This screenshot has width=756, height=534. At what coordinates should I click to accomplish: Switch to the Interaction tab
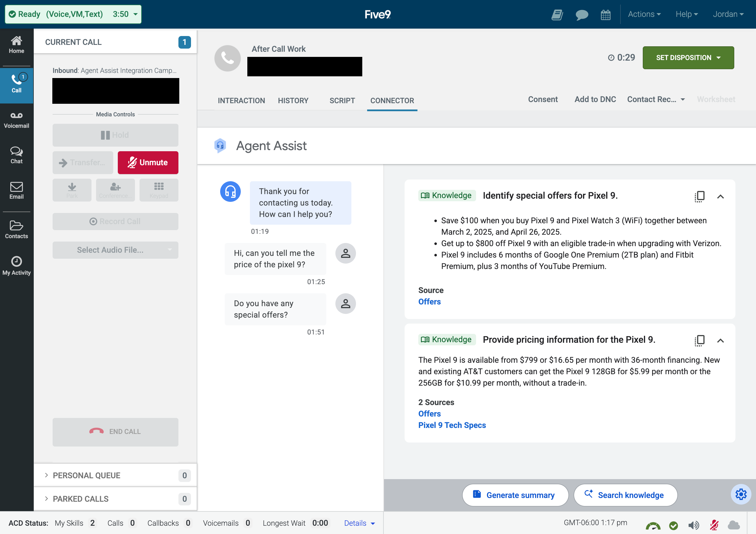[241, 100]
